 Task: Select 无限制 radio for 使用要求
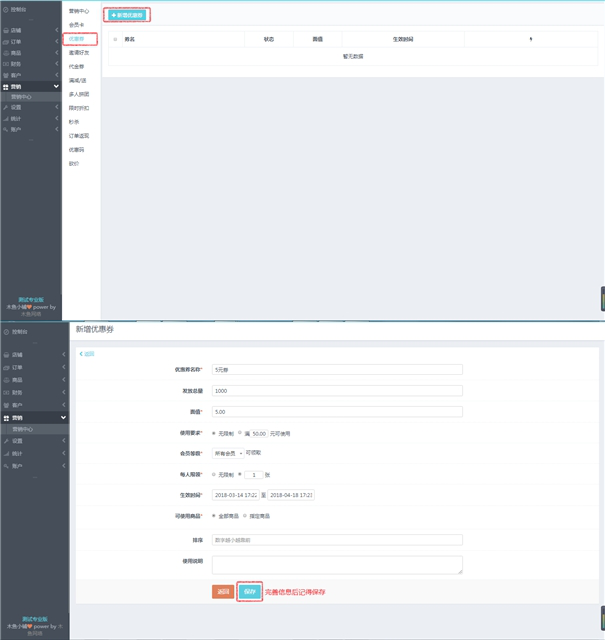tap(214, 433)
